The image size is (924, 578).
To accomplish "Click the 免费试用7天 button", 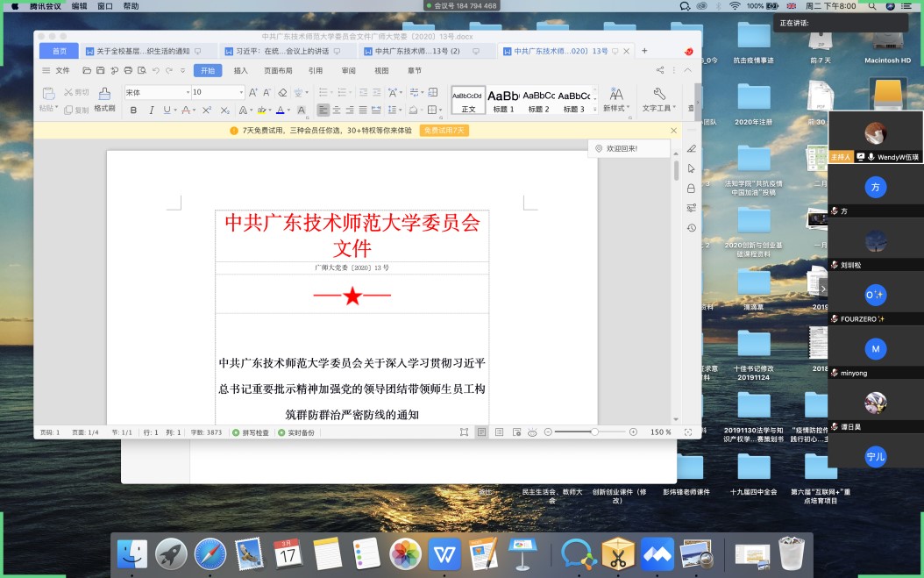I will point(444,131).
